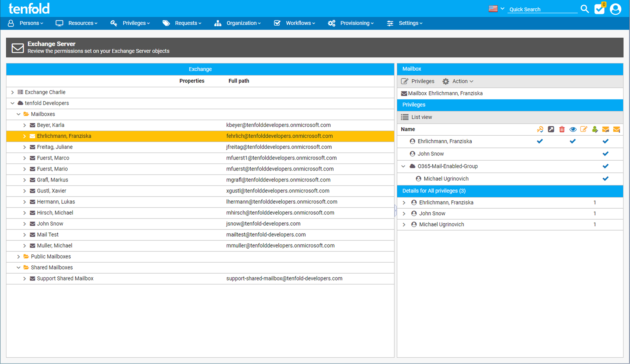Image resolution: width=630 pixels, height=364 pixels.
Task: Expand John Snow in privilege details
Action: 404,214
